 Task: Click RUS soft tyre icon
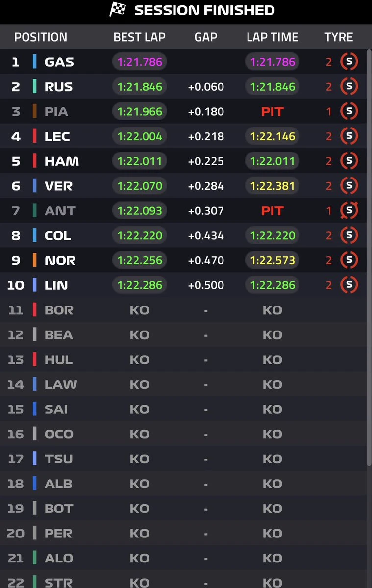tap(349, 86)
